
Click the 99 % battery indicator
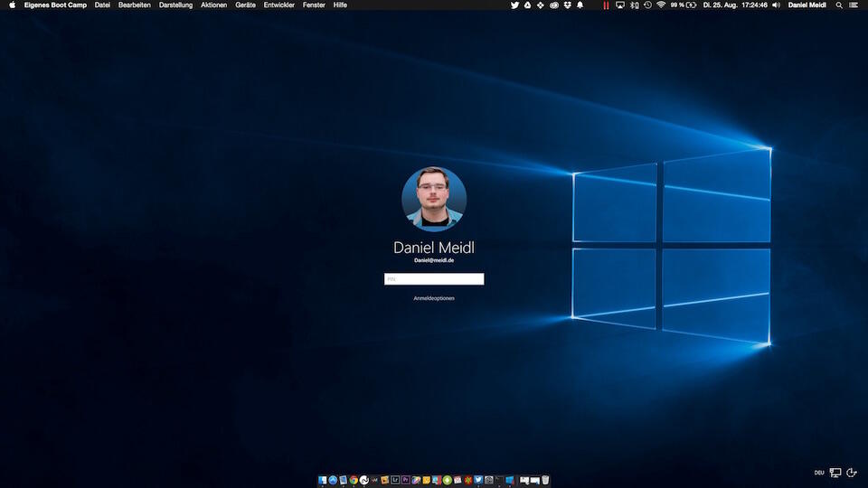684,5
